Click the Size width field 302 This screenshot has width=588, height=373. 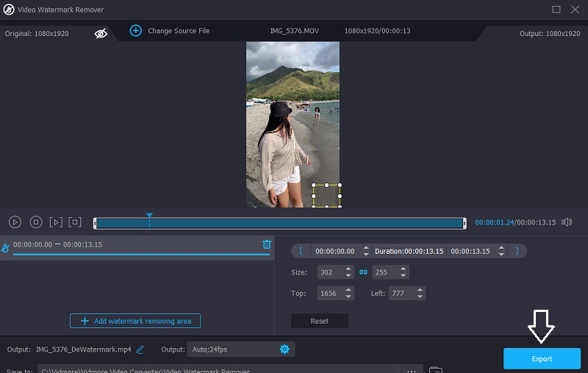click(x=329, y=272)
